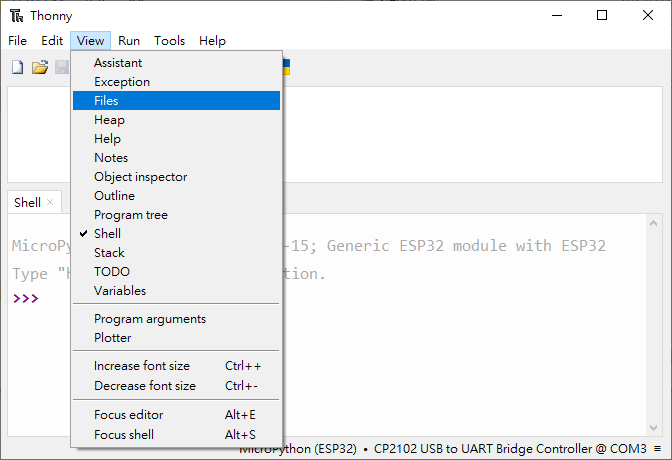This screenshot has height=460, width=672.
Task: Click the Ukraine flag icon in toolbar
Action: [x=286, y=67]
